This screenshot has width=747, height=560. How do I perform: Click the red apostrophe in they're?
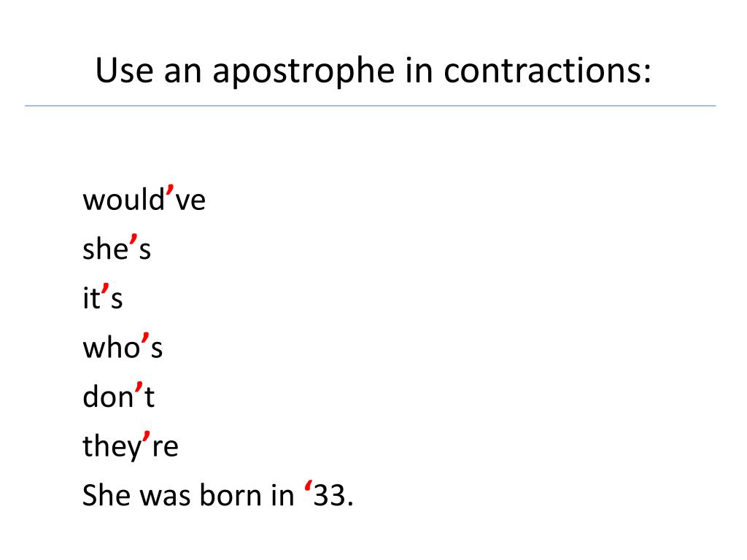[x=147, y=436]
